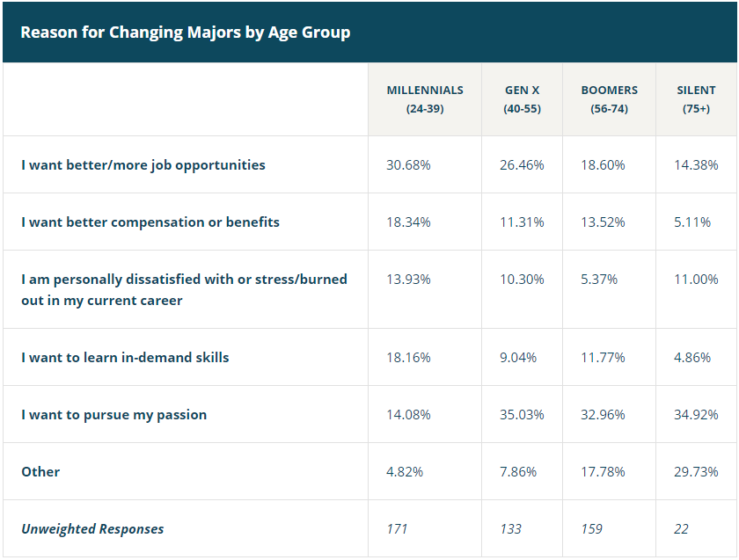This screenshot has width=739, height=560.
Task: Click the 29.73% Silent 'Other' cell
Action: [696, 471]
